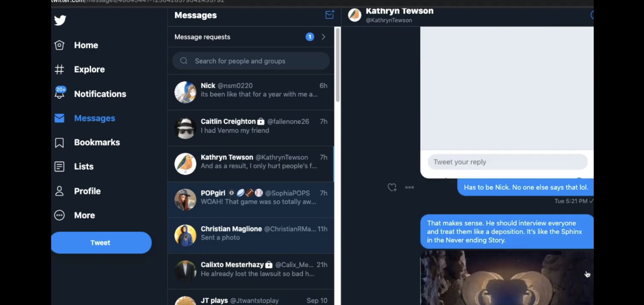Open Explore via the hashtag icon

59,69
